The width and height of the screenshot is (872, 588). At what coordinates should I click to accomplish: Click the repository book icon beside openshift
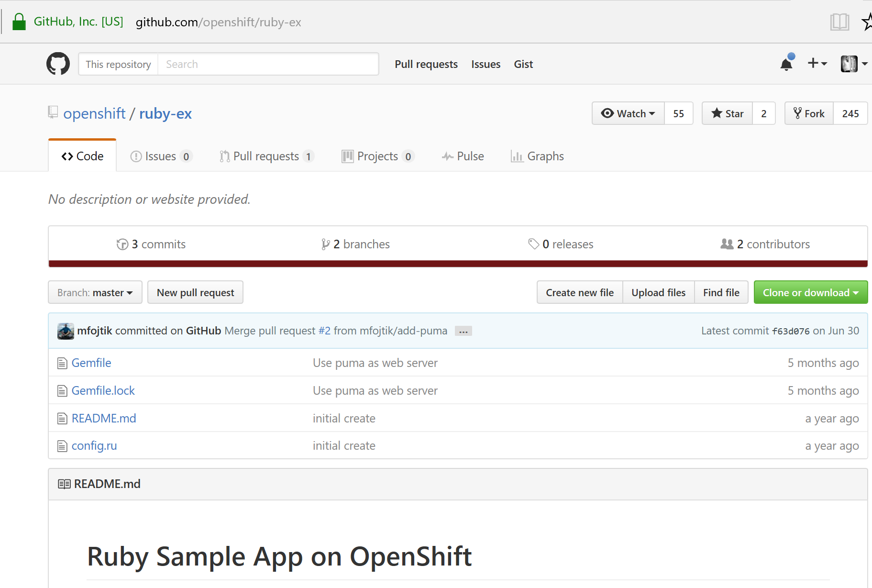(x=53, y=112)
